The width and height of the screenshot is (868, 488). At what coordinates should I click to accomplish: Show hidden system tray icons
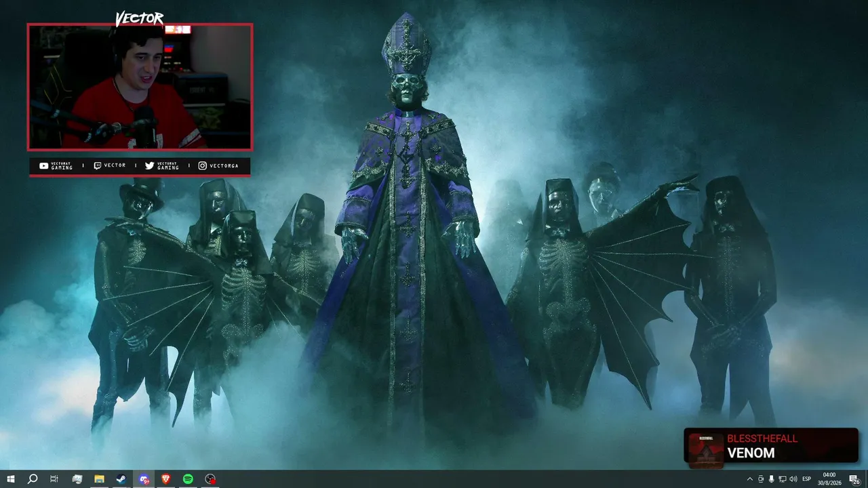[749, 479]
